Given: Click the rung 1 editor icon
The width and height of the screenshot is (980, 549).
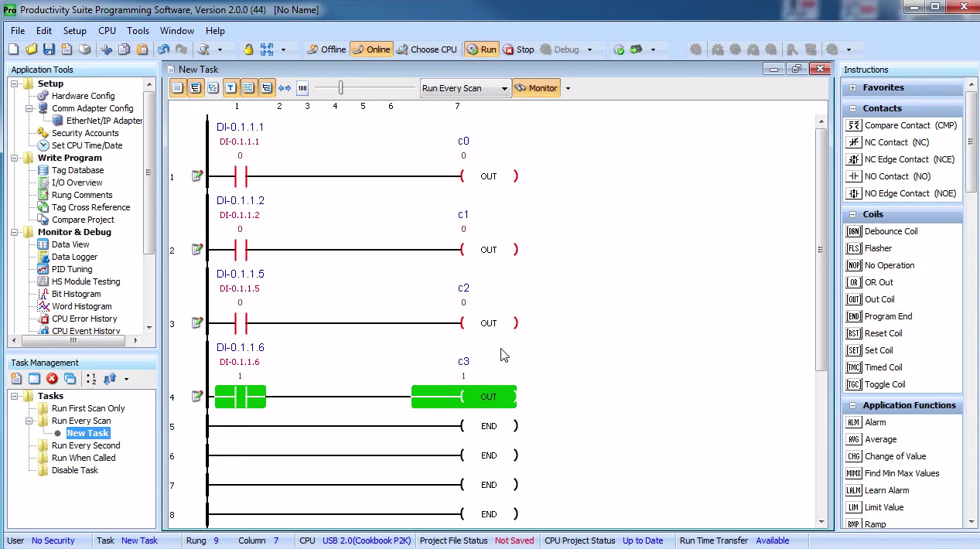Looking at the screenshot, I should click(x=196, y=176).
